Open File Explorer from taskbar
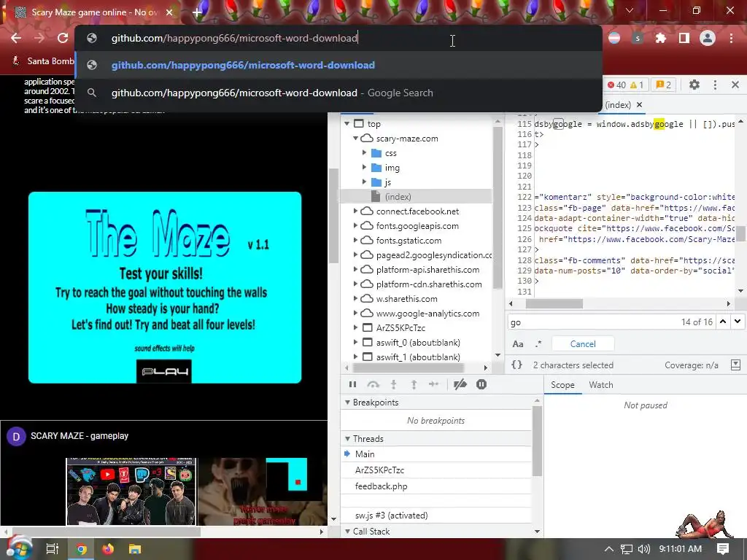This screenshot has width=747, height=560. click(x=135, y=549)
